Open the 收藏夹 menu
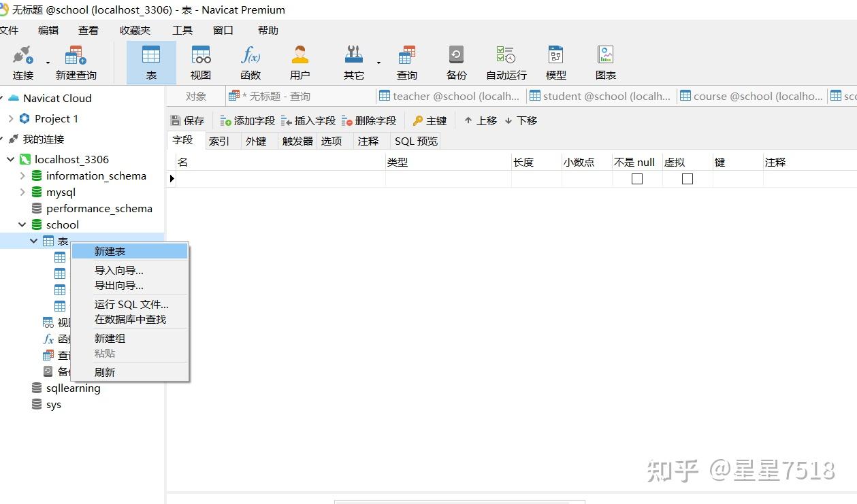Viewport: 857px width, 504px height. (x=135, y=30)
